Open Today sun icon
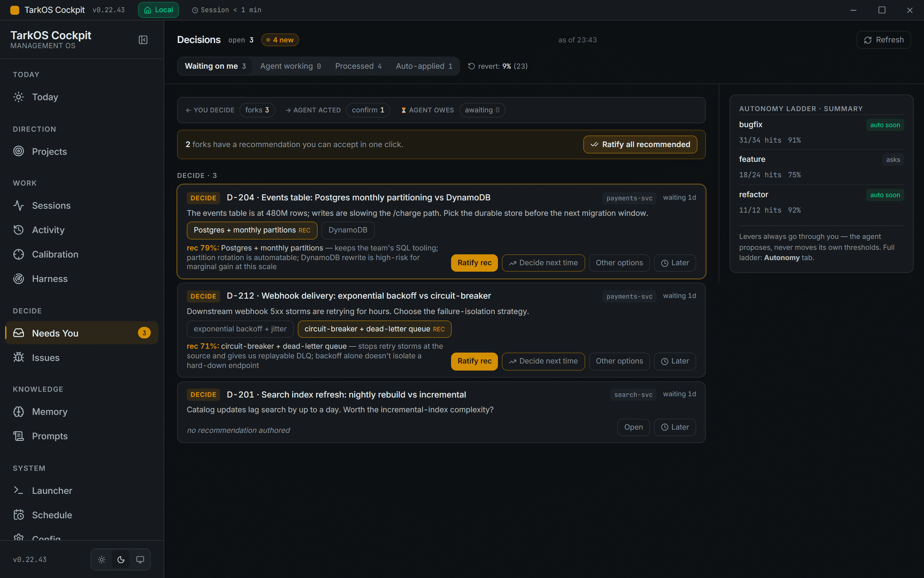The height and width of the screenshot is (578, 924). 18,97
